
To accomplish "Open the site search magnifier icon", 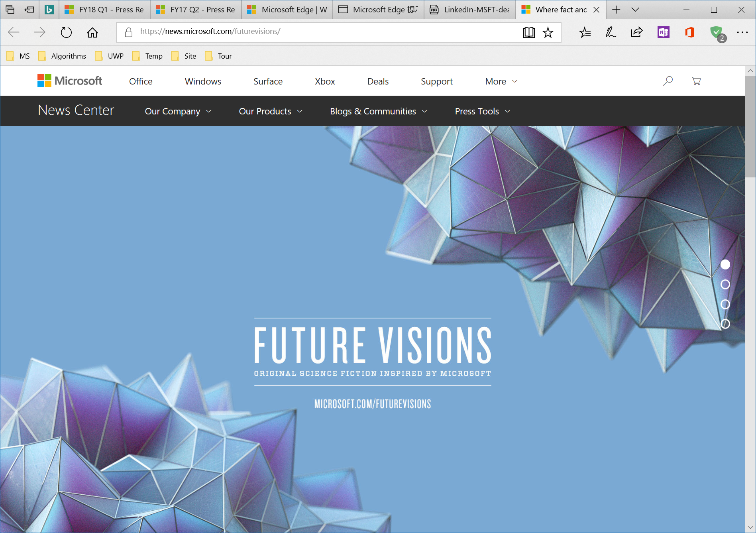I will (668, 81).
